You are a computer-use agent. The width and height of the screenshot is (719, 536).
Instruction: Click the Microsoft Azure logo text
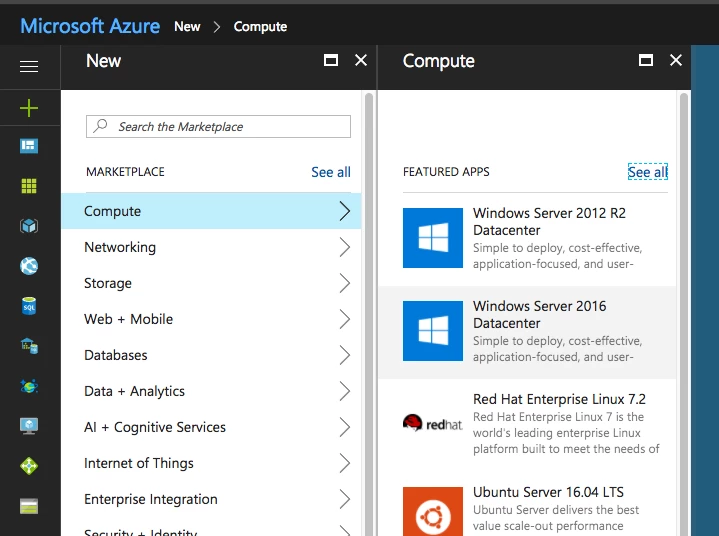(90, 26)
